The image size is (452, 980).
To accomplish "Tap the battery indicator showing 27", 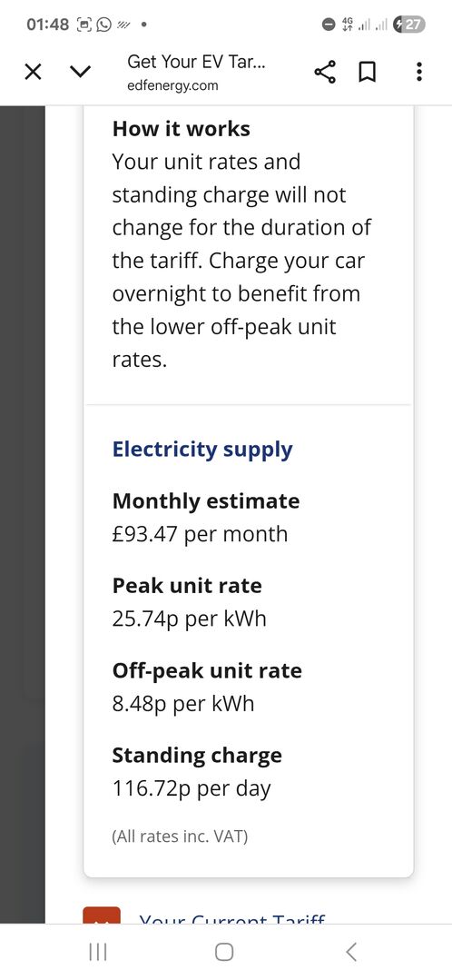I will point(409,25).
